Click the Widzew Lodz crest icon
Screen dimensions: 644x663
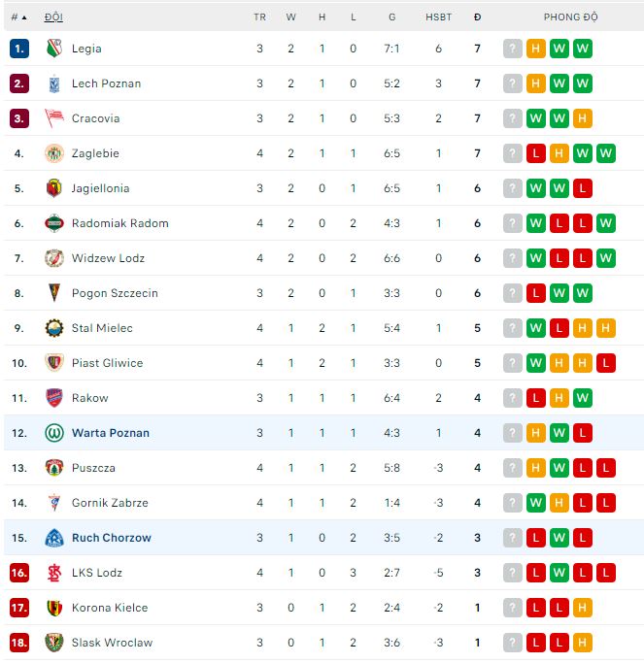coord(54,258)
